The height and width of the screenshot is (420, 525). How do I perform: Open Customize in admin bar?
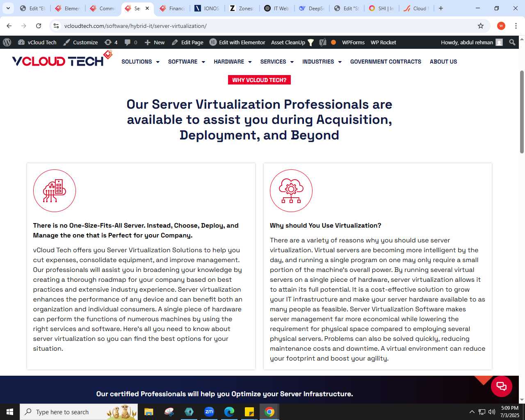(x=80, y=42)
